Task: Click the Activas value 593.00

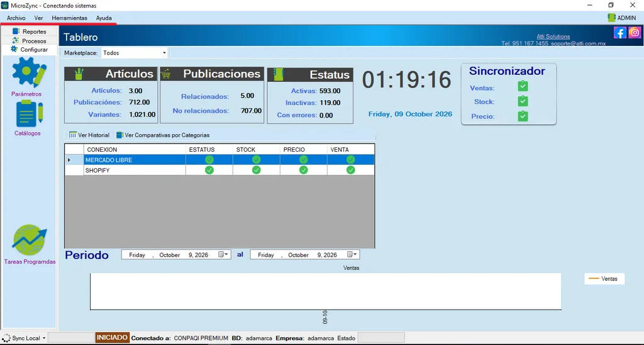Action: click(x=330, y=91)
